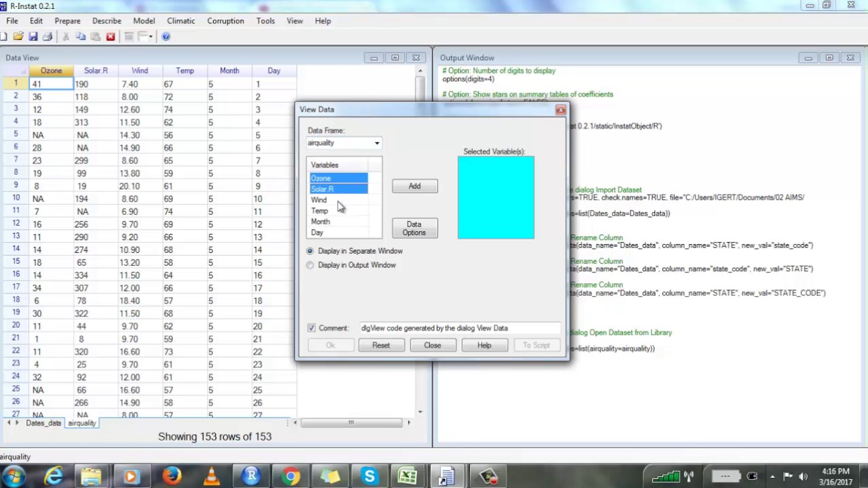Click the New file toolbar icon
Screen dimensions: 868x488
click(x=4, y=37)
